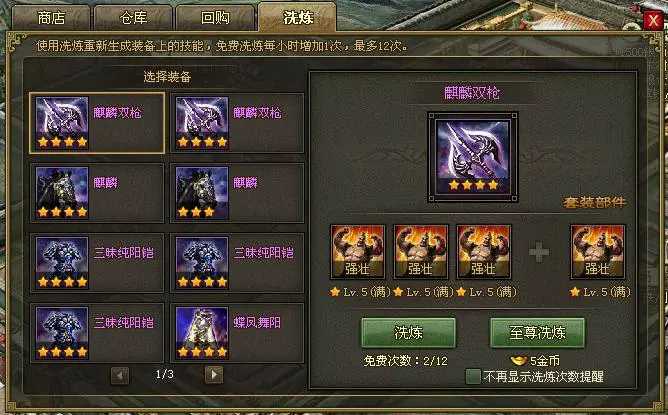Viewport: 668px width, 415px height.
Task: Close the refining window with red X
Action: coord(653,20)
